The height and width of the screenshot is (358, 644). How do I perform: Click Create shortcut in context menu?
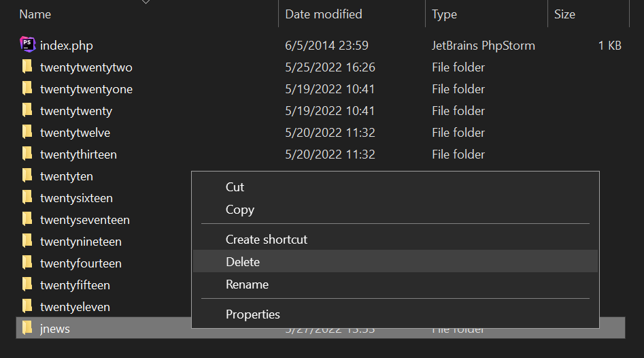pos(266,240)
